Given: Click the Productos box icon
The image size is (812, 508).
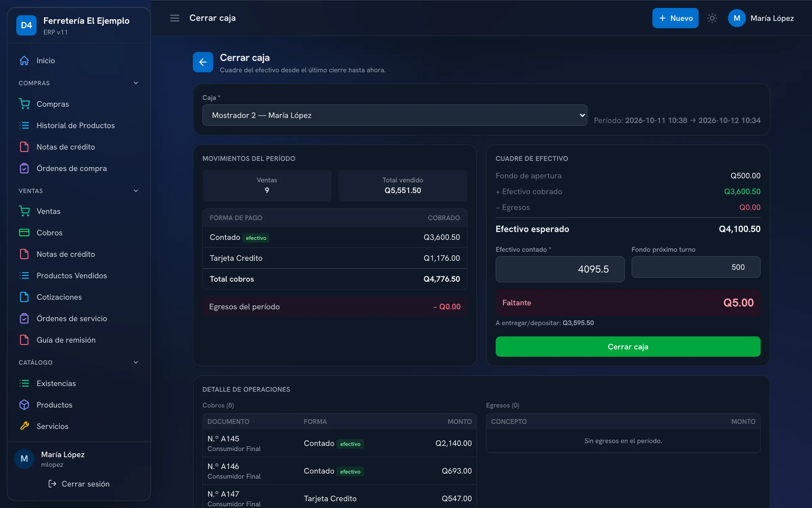Looking at the screenshot, I should point(24,405).
